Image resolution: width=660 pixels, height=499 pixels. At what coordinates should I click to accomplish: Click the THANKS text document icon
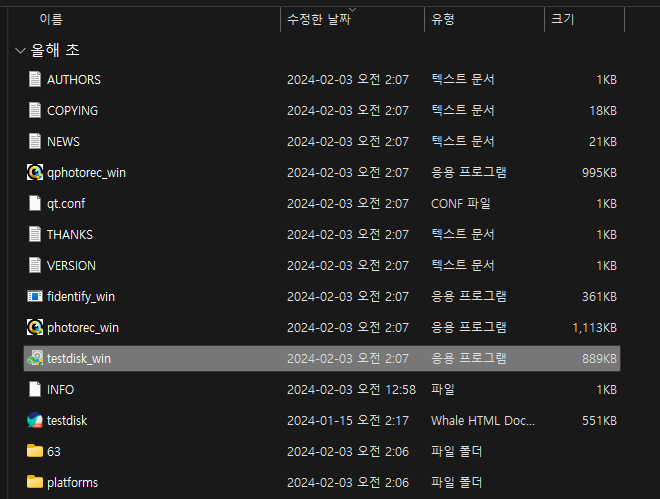pyautogui.click(x=35, y=234)
